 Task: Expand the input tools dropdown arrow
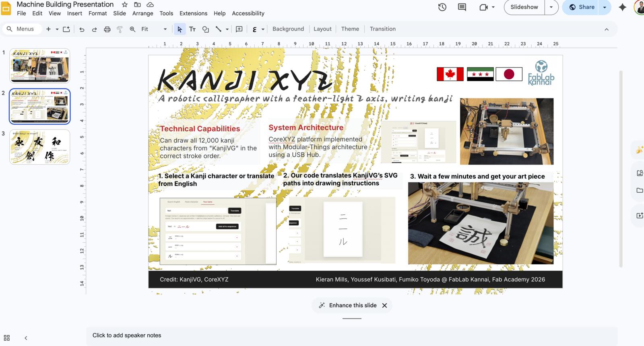[263, 29]
